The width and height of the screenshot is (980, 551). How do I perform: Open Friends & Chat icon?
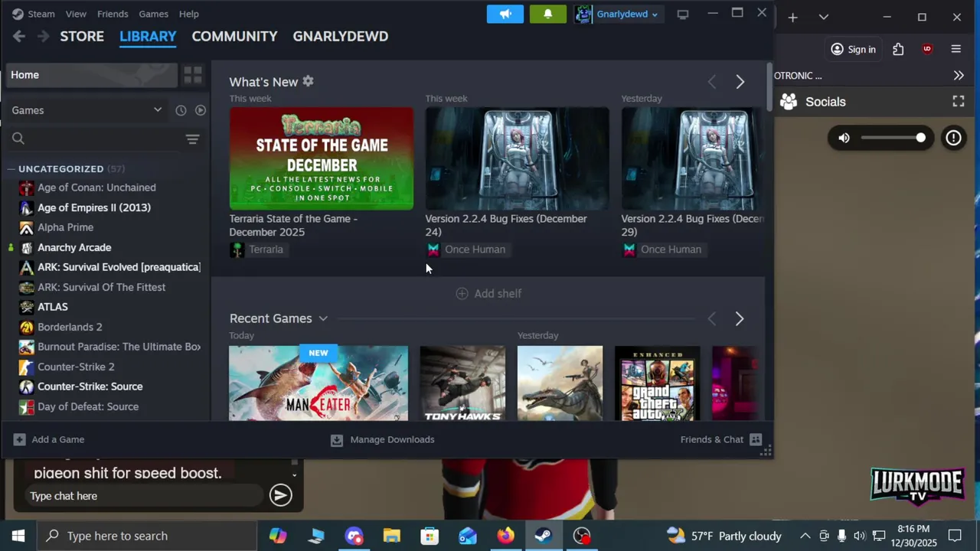click(756, 439)
